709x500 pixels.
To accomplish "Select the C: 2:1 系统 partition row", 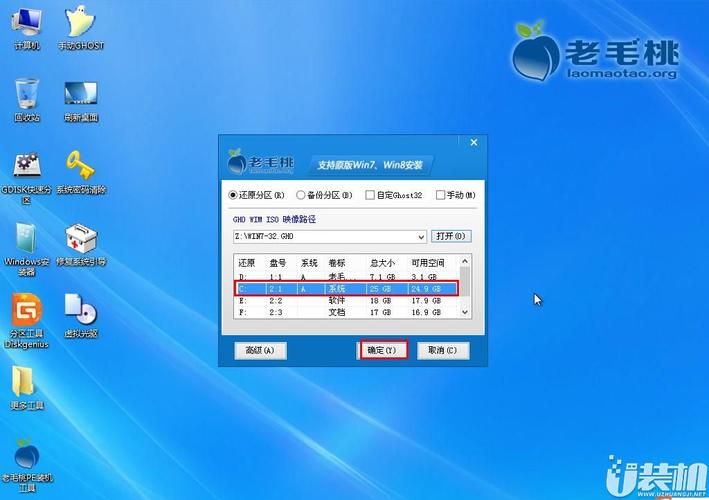I will click(x=346, y=288).
